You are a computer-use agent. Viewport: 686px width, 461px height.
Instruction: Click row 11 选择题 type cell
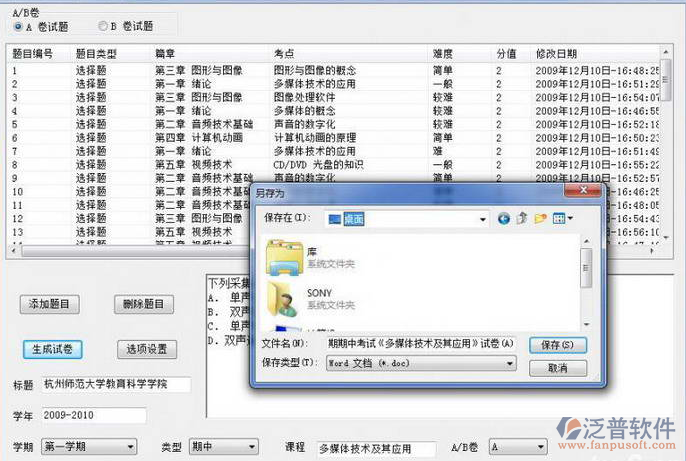[91, 205]
